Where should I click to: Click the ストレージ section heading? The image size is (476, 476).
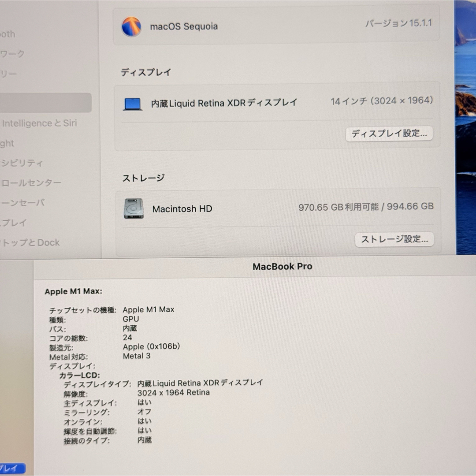[x=143, y=178]
